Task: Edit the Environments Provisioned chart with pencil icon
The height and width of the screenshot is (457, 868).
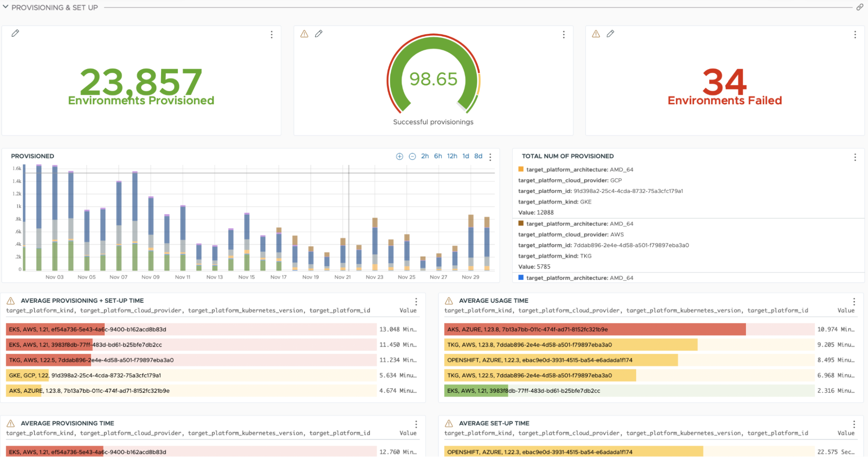Action: (15, 33)
